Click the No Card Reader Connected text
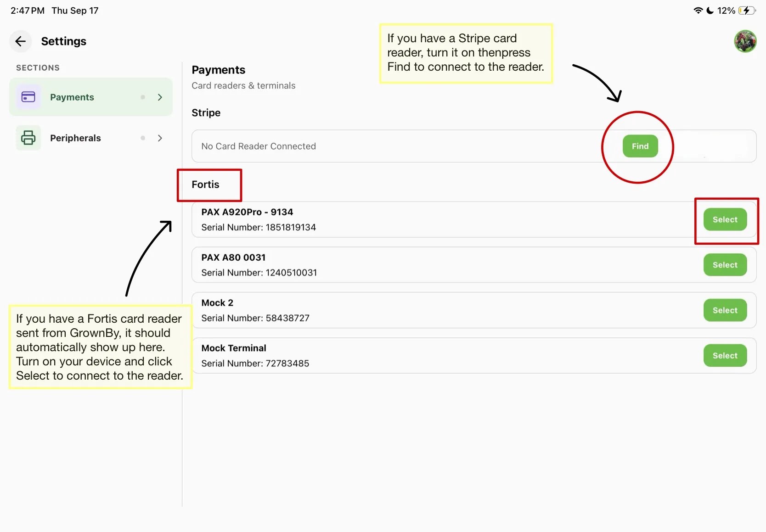This screenshot has height=532, width=766. (259, 146)
